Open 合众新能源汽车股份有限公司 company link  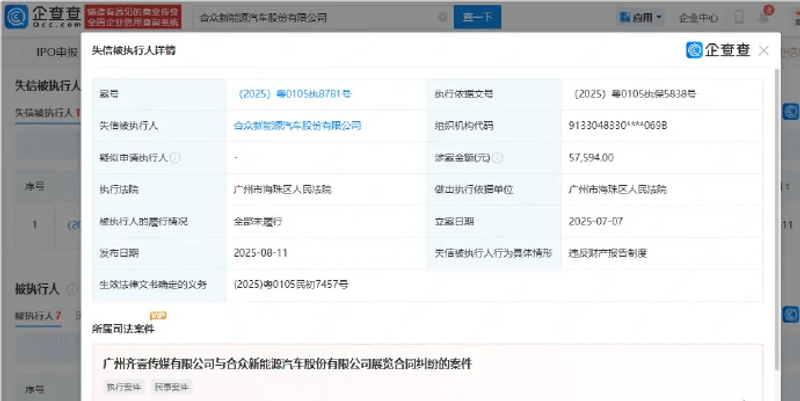297,126
